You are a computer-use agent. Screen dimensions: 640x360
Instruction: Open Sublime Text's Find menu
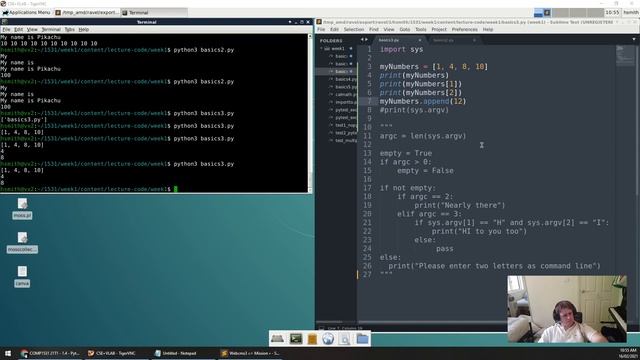373,29
